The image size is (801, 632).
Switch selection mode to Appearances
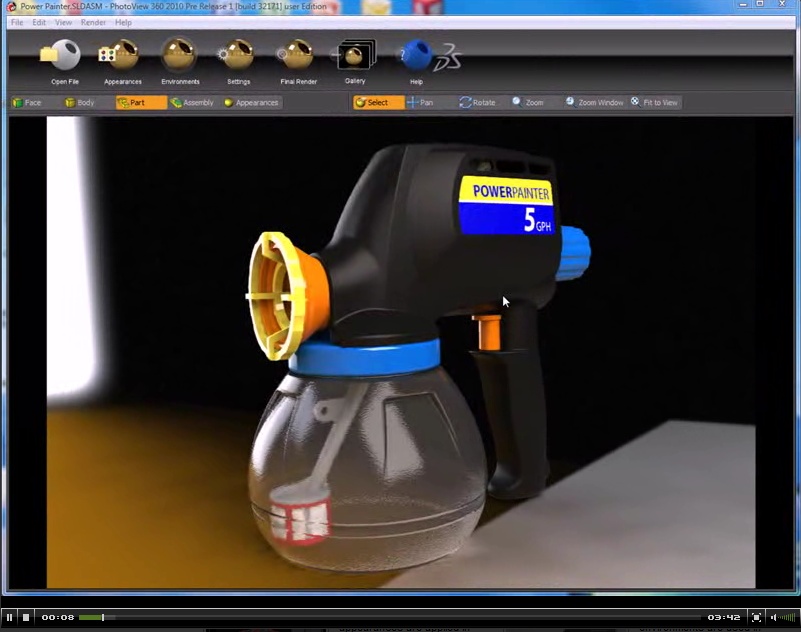pyautogui.click(x=251, y=103)
